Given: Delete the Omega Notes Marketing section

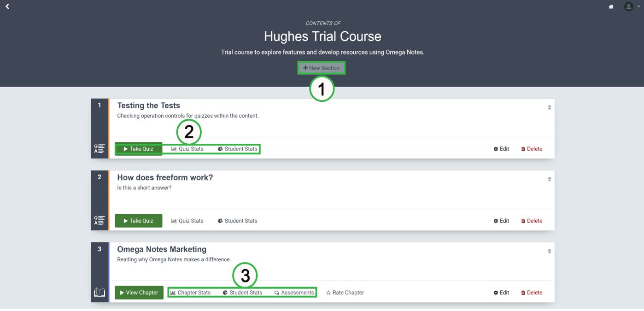Looking at the screenshot, I should pos(532,293).
